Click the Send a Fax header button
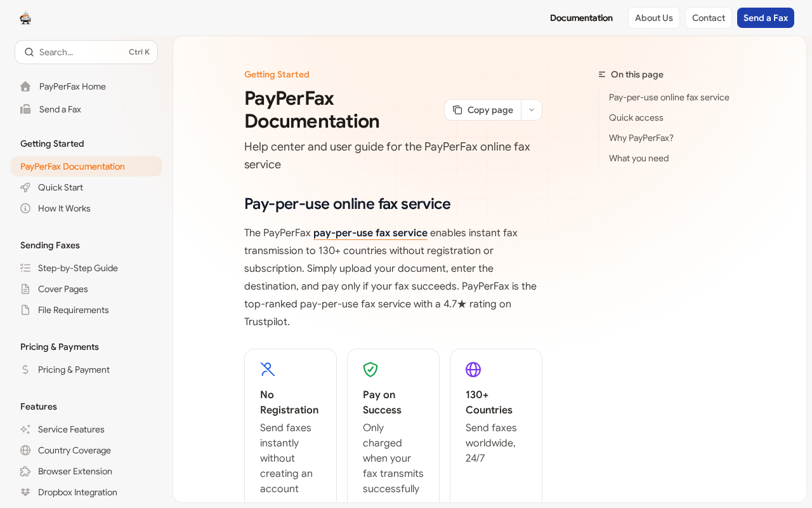This screenshot has width=812, height=508. point(766,18)
